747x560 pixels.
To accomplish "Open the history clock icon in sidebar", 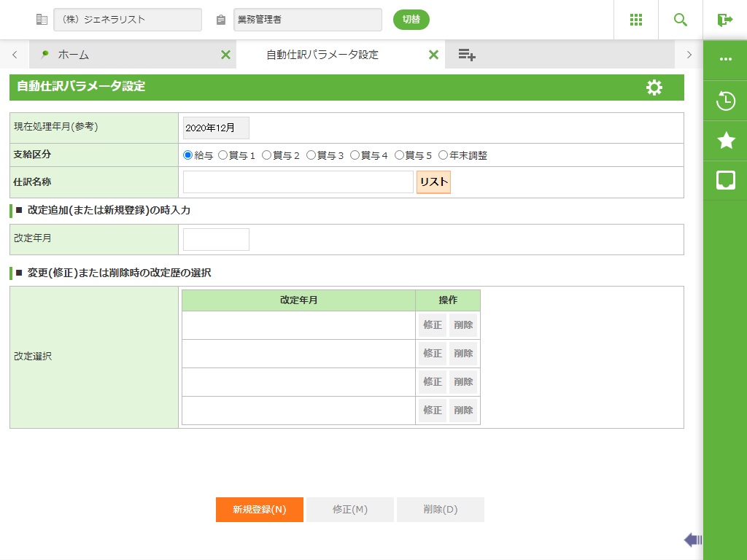I will pos(725,101).
